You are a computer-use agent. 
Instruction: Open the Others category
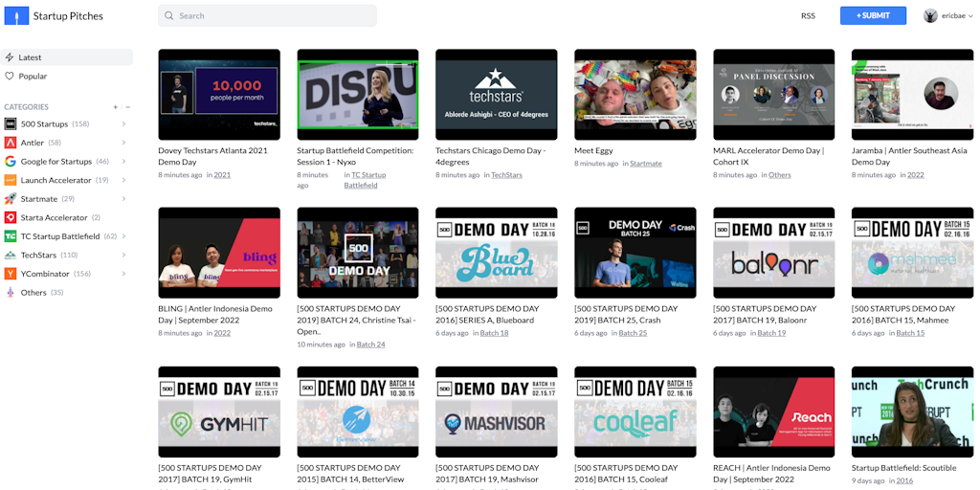33,293
